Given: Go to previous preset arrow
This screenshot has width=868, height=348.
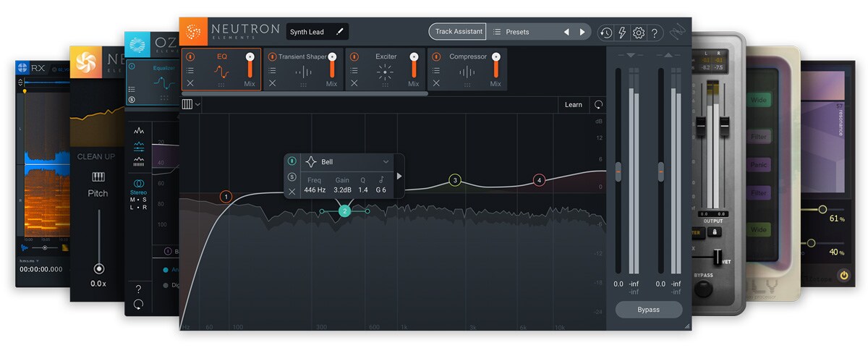Looking at the screenshot, I should point(566,32).
